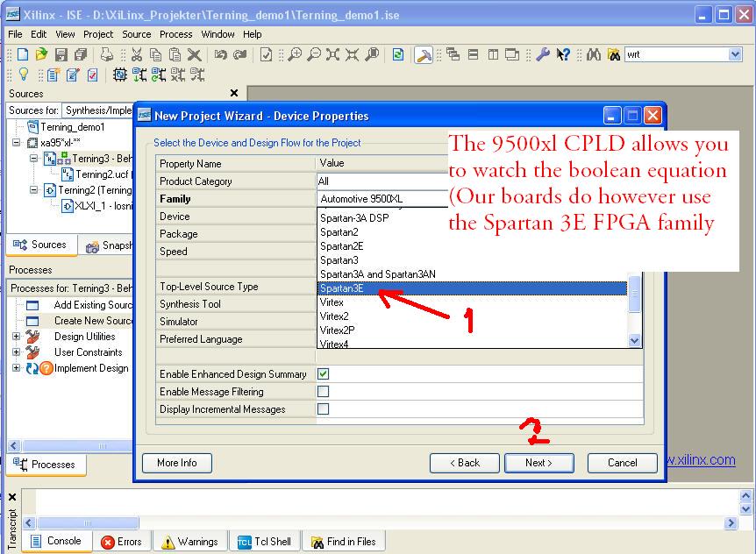Click the Sources panel scroll left arrow
The width and height of the screenshot is (756, 554).
coord(14,445)
